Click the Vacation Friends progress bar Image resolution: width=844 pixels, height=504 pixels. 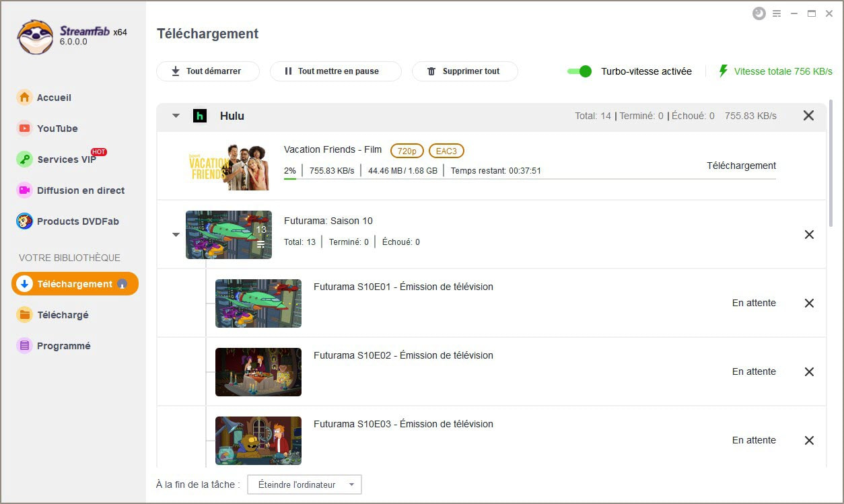530,179
